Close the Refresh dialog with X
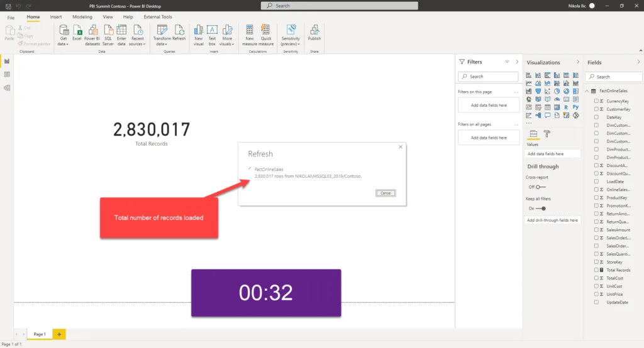 tap(401, 147)
